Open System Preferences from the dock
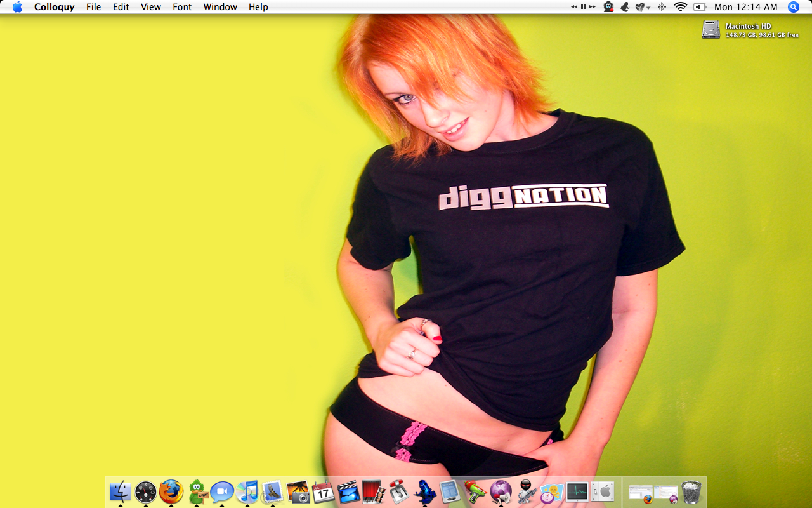812x508 pixels. 603,492
